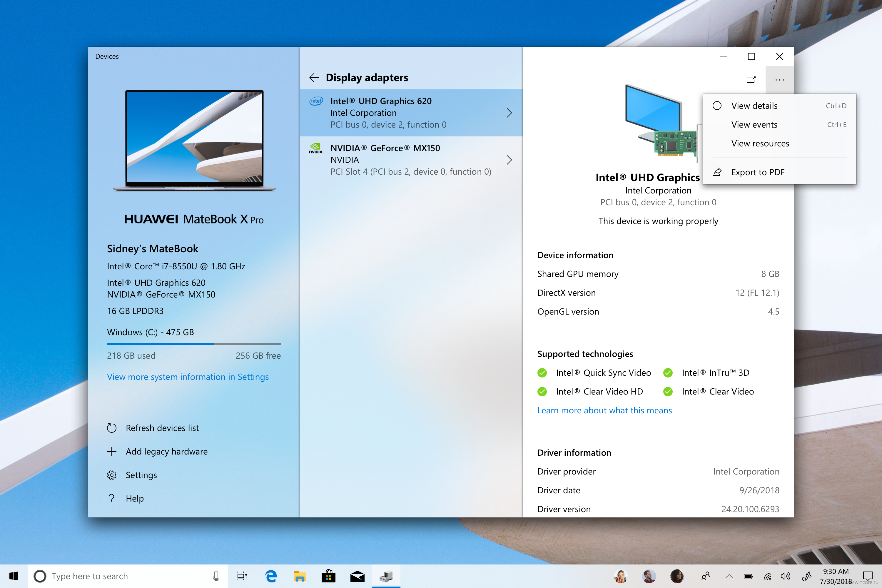
Task: Select the "Sidney's MateBook" device name
Action: coord(153,249)
